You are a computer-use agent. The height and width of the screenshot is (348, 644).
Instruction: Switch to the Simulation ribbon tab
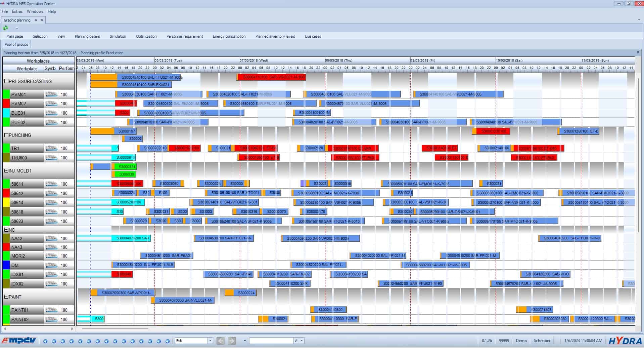pos(118,36)
